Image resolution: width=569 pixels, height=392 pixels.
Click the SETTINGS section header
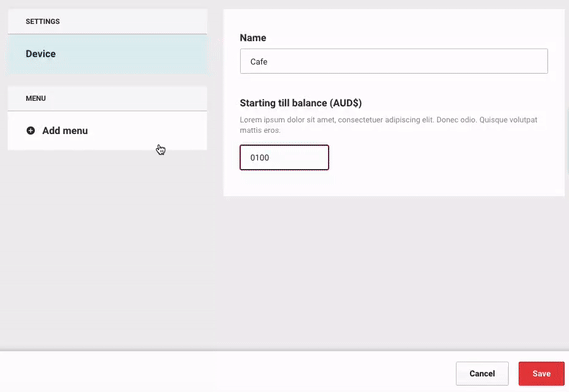pyautogui.click(x=107, y=21)
